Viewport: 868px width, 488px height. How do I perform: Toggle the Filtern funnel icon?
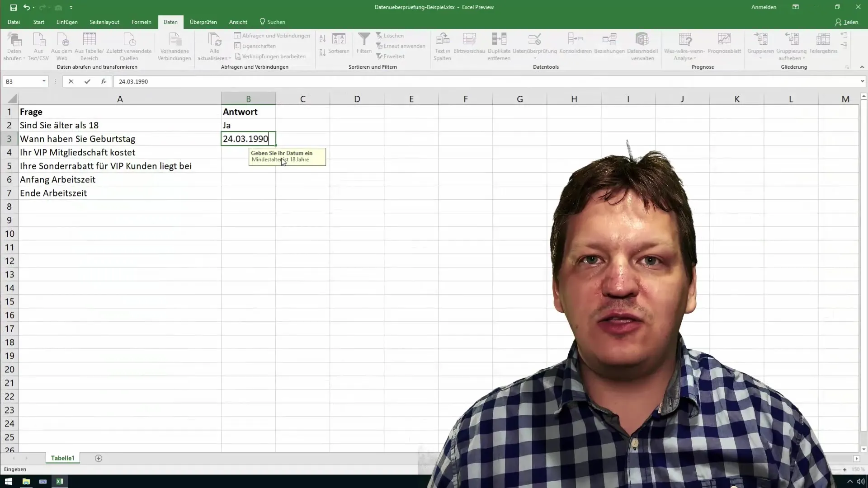tap(364, 43)
